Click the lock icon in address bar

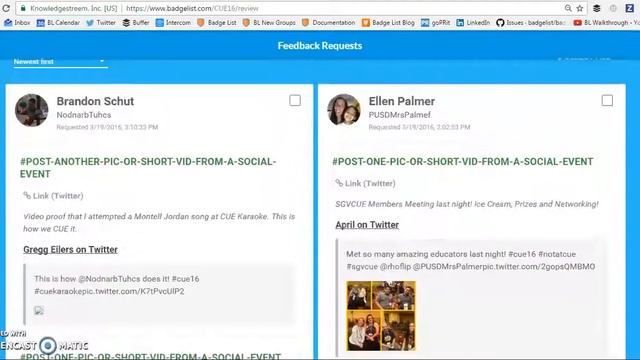tap(23, 8)
